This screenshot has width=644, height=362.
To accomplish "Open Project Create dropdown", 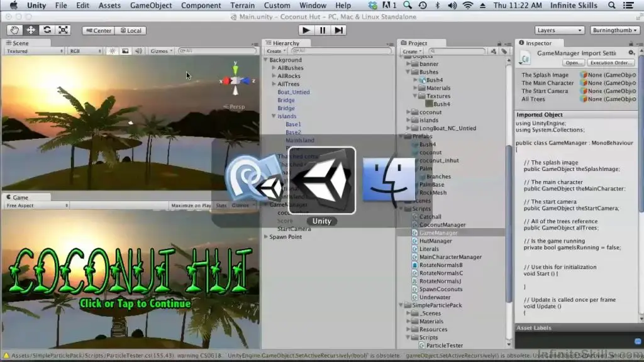I will pos(411,52).
